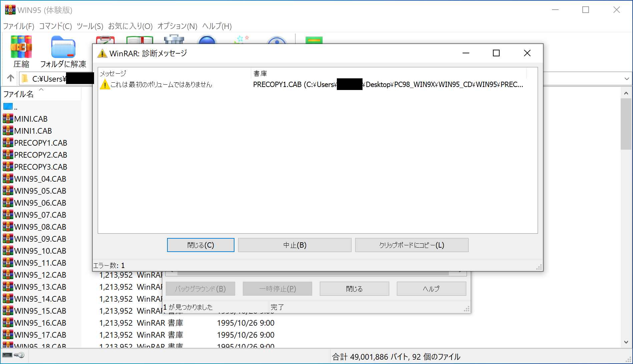Click the 合計 49,001,886 バイト status text
The height and width of the screenshot is (364, 633).
[x=370, y=357]
